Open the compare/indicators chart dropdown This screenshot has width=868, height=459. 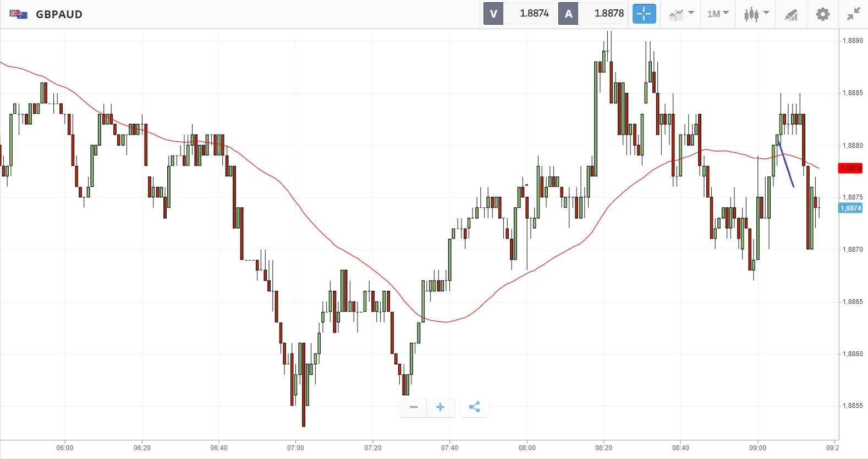pos(681,14)
